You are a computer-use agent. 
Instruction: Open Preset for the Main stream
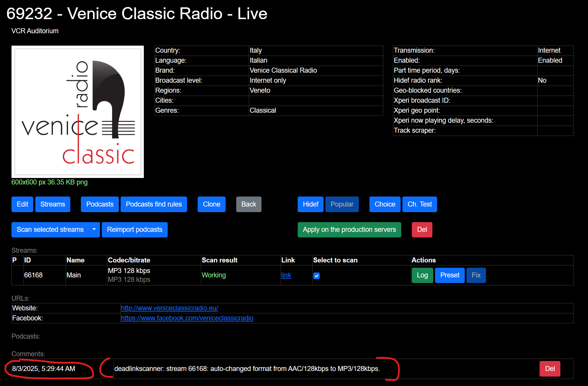click(449, 275)
